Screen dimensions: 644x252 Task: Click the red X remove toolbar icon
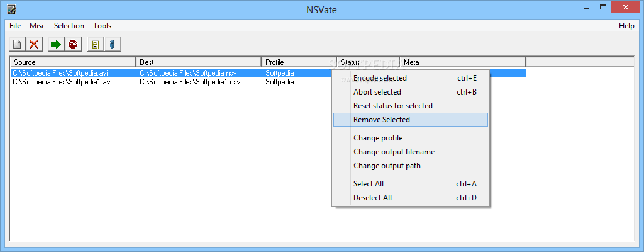tap(34, 44)
